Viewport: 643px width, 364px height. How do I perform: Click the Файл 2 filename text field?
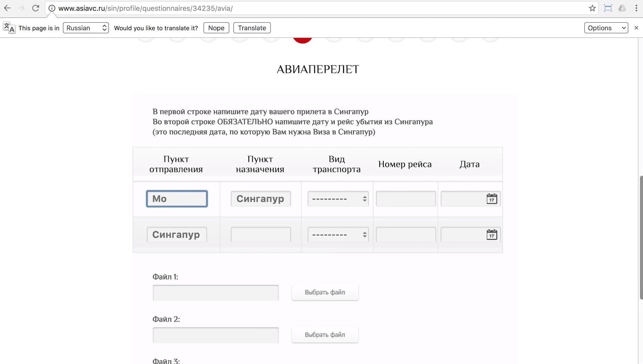[x=216, y=335]
